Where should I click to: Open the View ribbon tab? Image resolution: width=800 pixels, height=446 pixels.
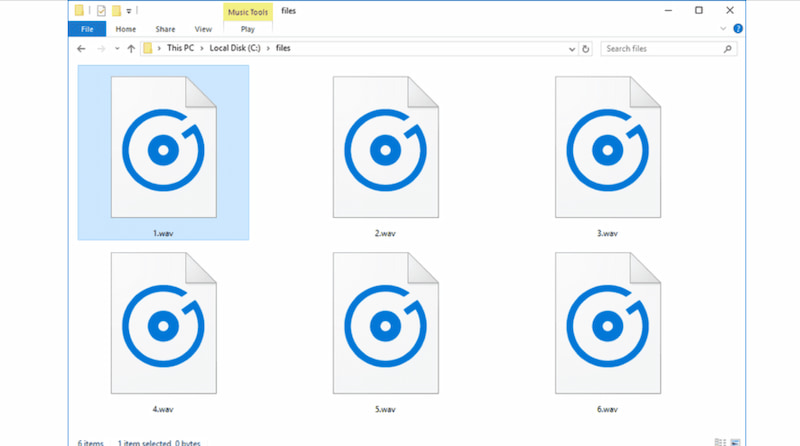203,29
